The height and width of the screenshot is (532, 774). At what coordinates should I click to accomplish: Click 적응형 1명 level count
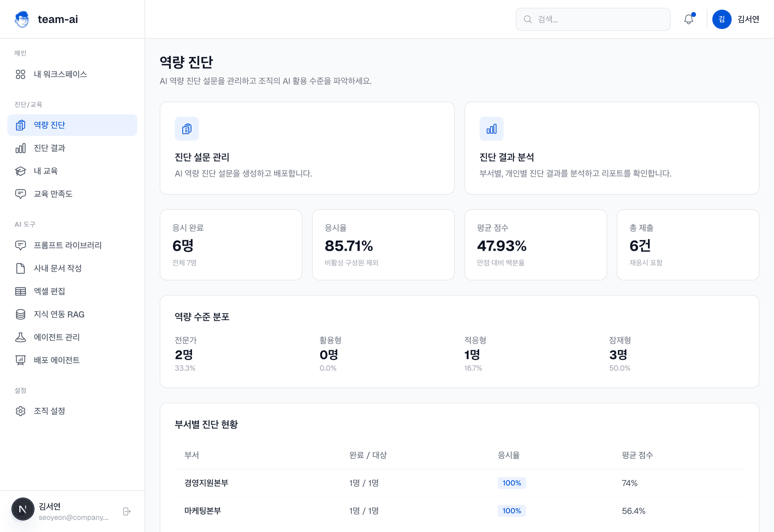click(472, 355)
